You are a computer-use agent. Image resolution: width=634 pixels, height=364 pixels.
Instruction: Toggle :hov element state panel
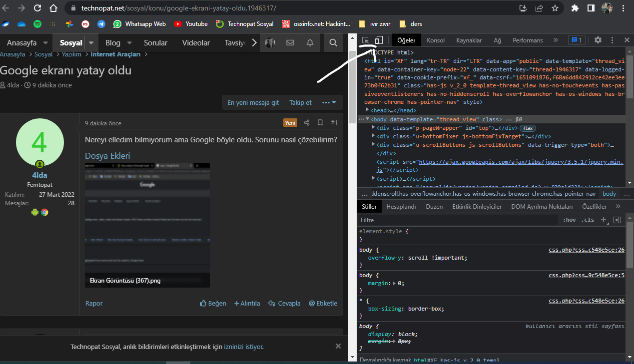coord(569,220)
